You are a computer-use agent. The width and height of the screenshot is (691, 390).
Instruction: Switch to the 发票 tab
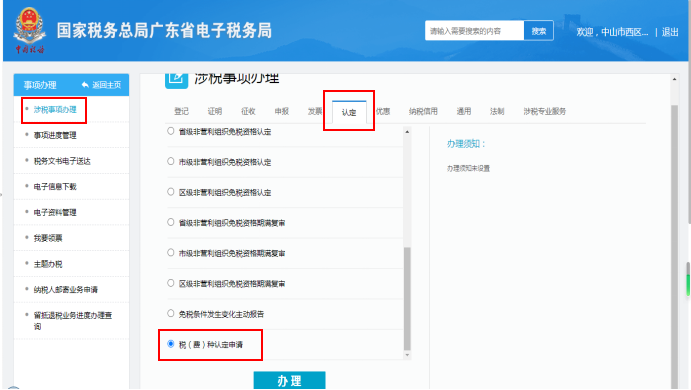click(315, 111)
